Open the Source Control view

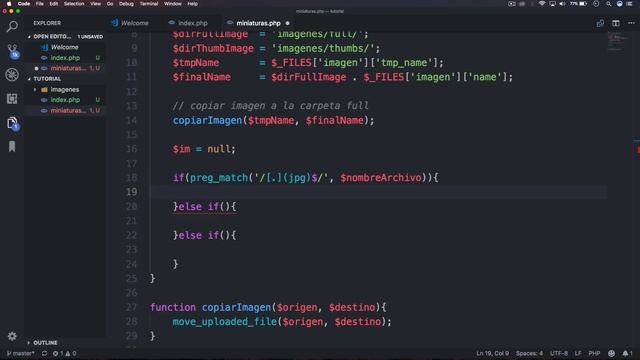pos(12,51)
